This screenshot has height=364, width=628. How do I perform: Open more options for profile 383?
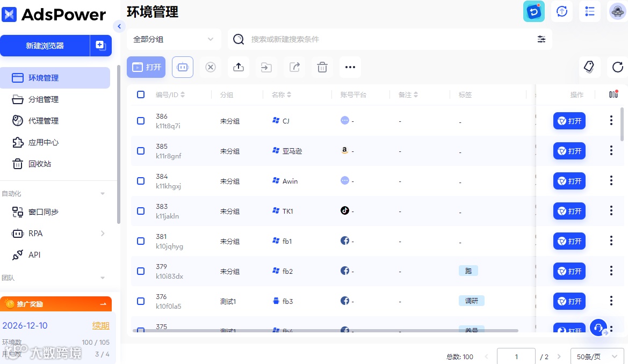(611, 210)
